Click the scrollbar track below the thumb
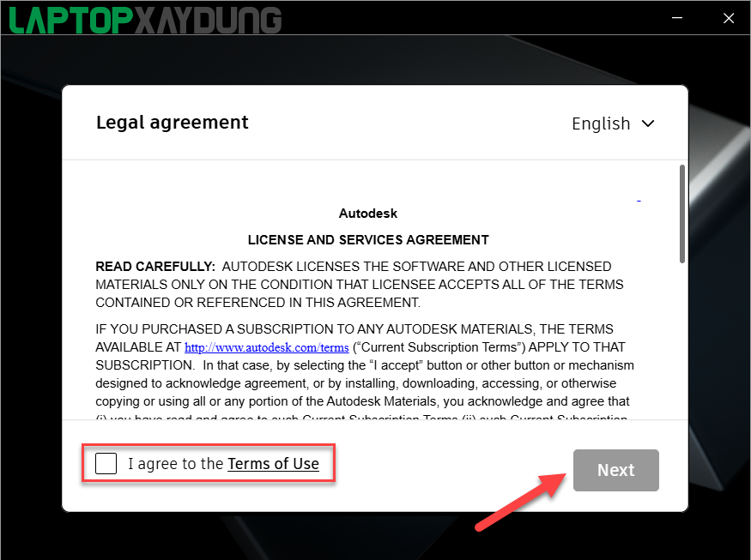Screen dimensions: 751x560 coord(682,340)
